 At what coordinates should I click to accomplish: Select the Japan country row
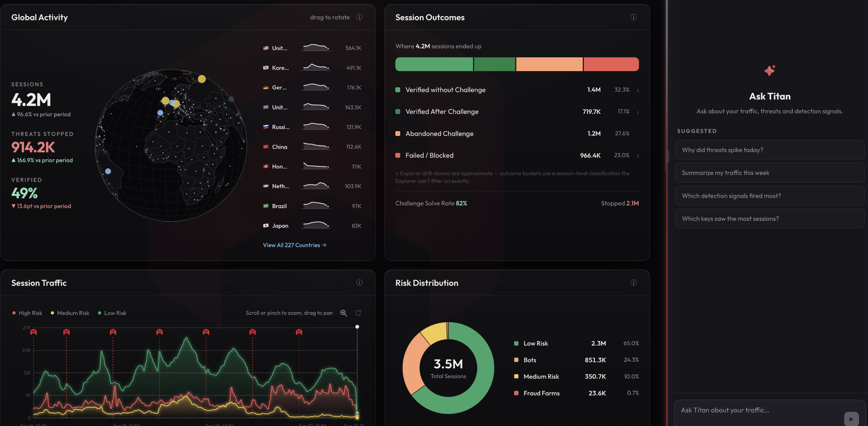pyautogui.click(x=312, y=226)
